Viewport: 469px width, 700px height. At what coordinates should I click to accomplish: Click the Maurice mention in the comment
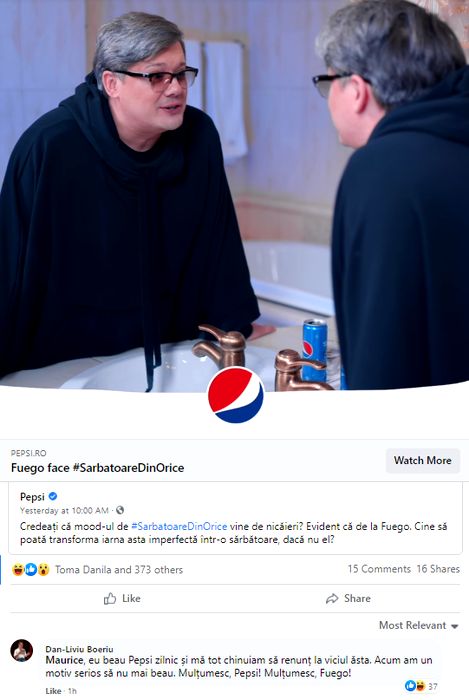pos(64,660)
